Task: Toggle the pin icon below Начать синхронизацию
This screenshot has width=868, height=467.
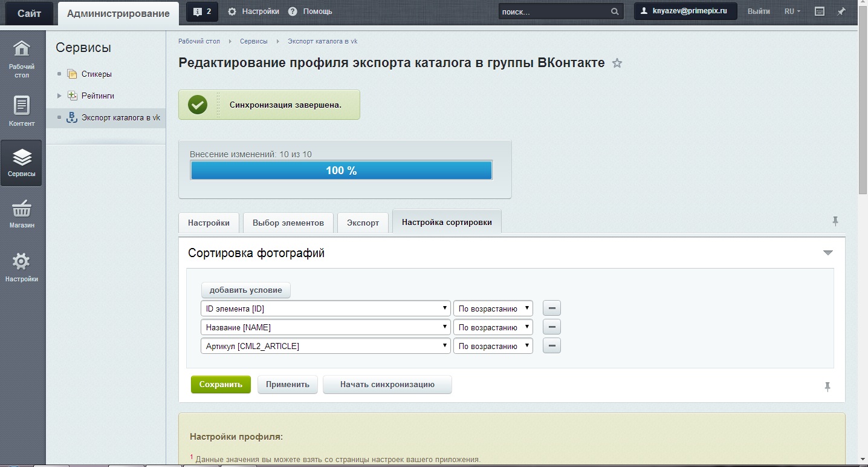Action: click(x=828, y=386)
